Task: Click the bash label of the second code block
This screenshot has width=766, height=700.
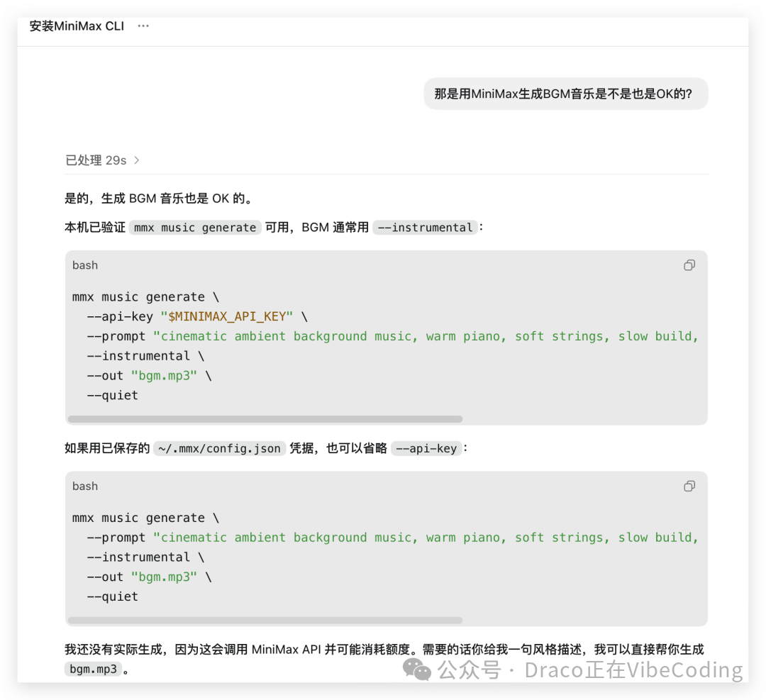Action: pos(85,486)
